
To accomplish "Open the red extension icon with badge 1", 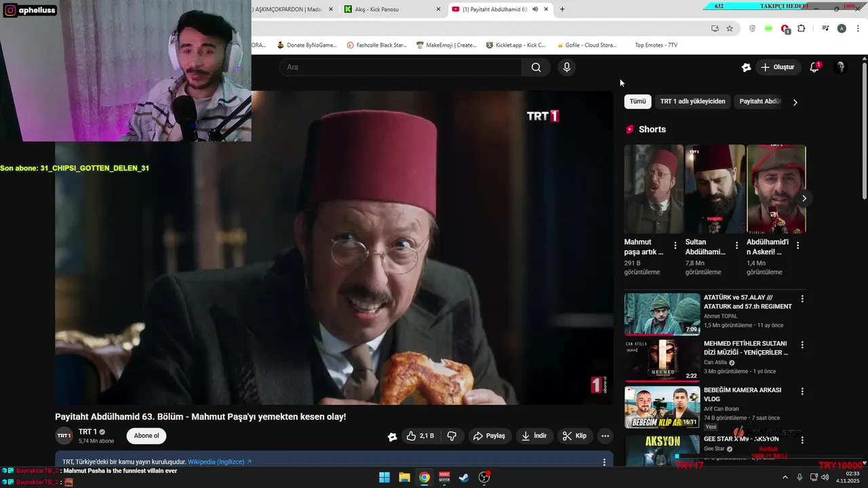I will pos(785,28).
